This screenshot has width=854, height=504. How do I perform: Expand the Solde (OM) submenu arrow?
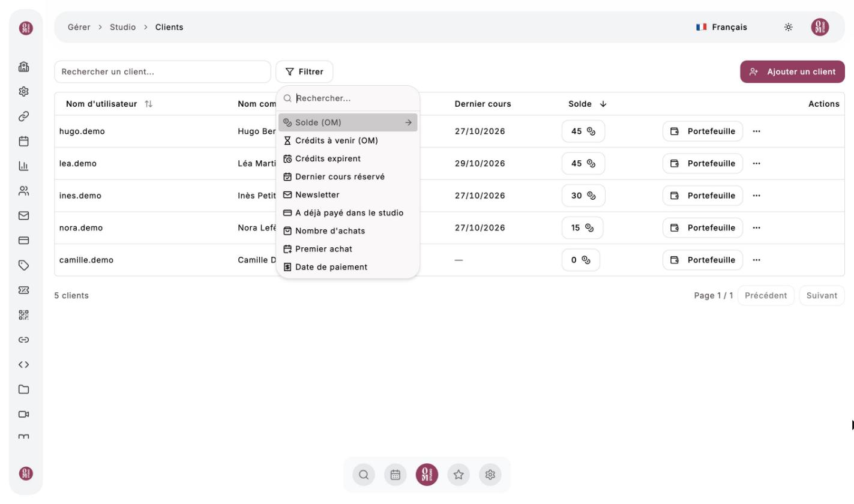tap(408, 122)
